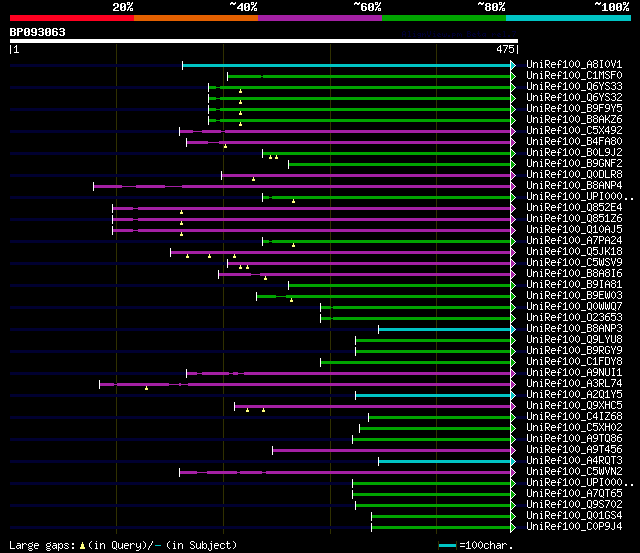Click the UniRef100_A7PA24 label
Viewport: 640px width, 553px height.
(x=574, y=241)
